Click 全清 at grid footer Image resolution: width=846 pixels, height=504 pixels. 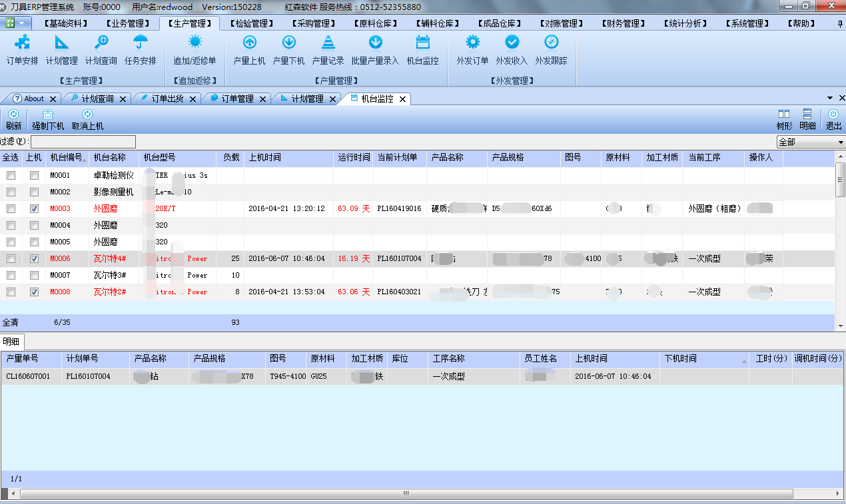point(11,322)
